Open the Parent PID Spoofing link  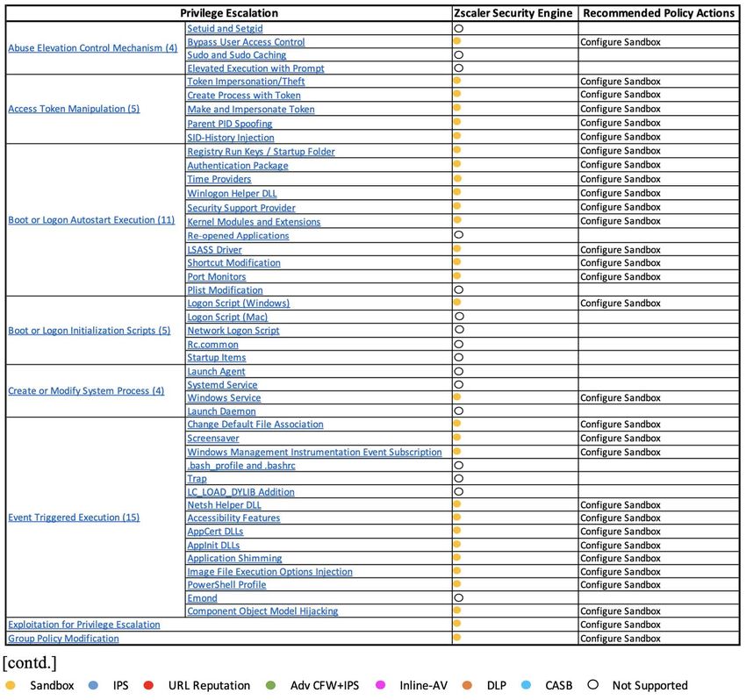coord(229,124)
